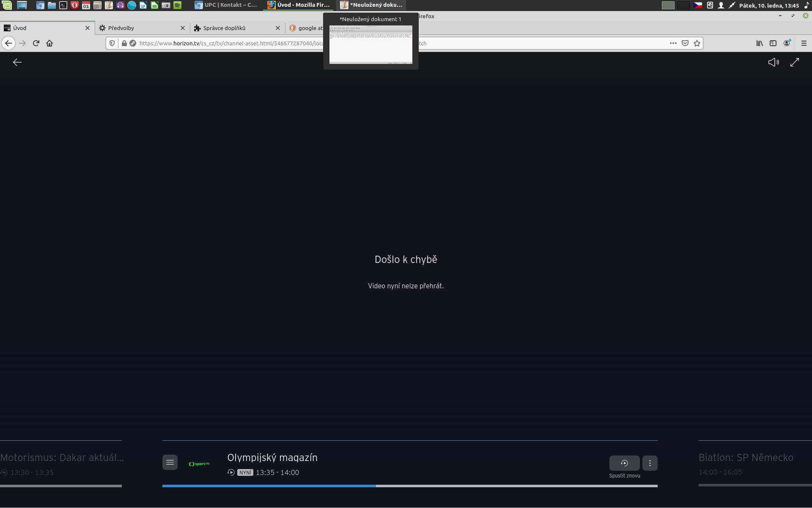Open Firefox library icon
This screenshot has width=812, height=508.
760,43
